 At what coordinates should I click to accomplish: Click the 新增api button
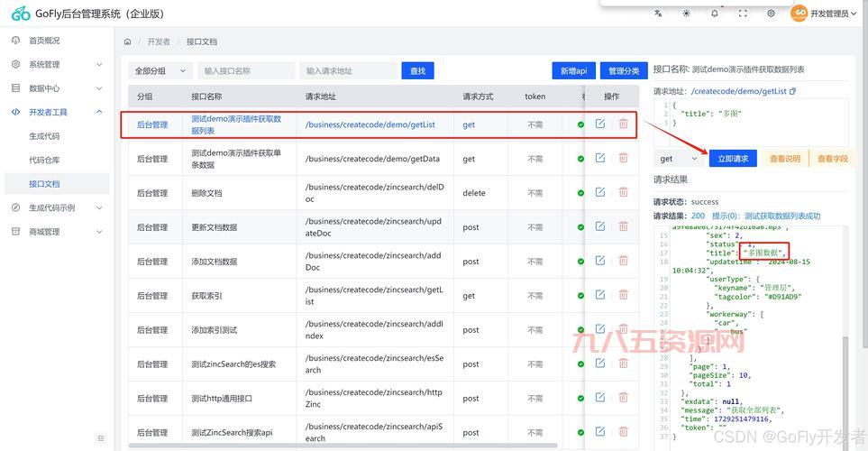point(573,71)
